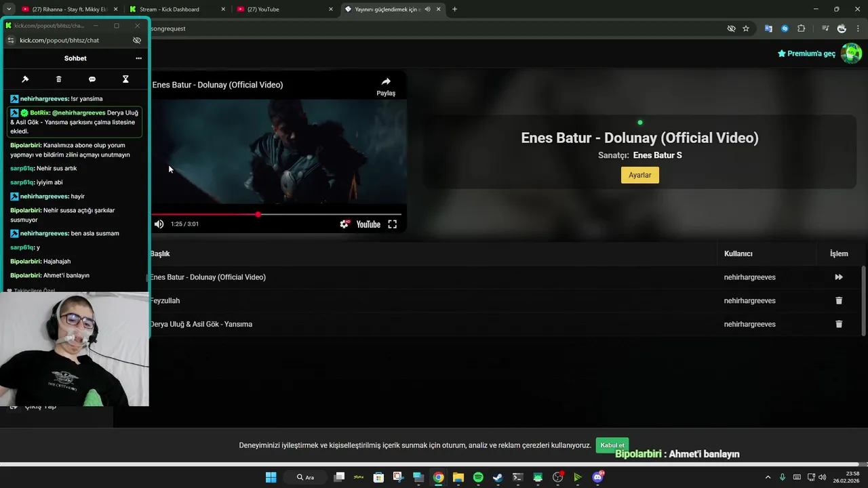Open the video on YouTube via logo

pyautogui.click(x=368, y=224)
